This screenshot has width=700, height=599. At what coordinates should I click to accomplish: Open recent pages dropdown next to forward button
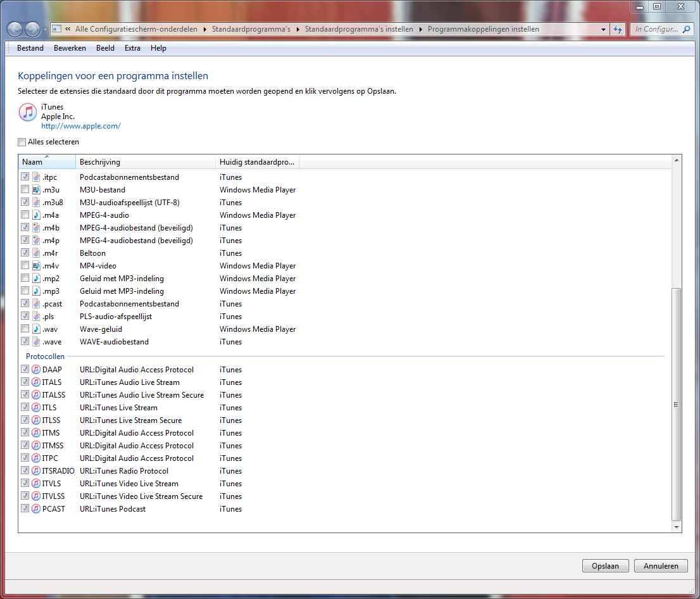[x=45, y=30]
